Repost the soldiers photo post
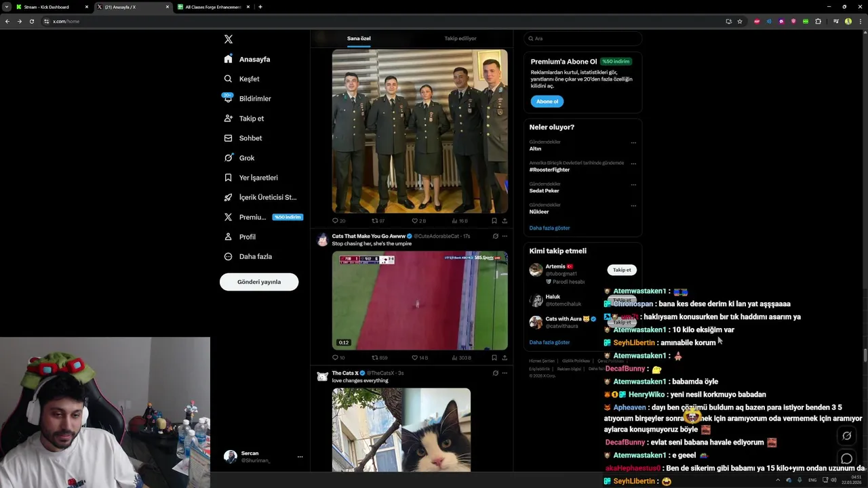This screenshot has width=868, height=488. [x=378, y=221]
